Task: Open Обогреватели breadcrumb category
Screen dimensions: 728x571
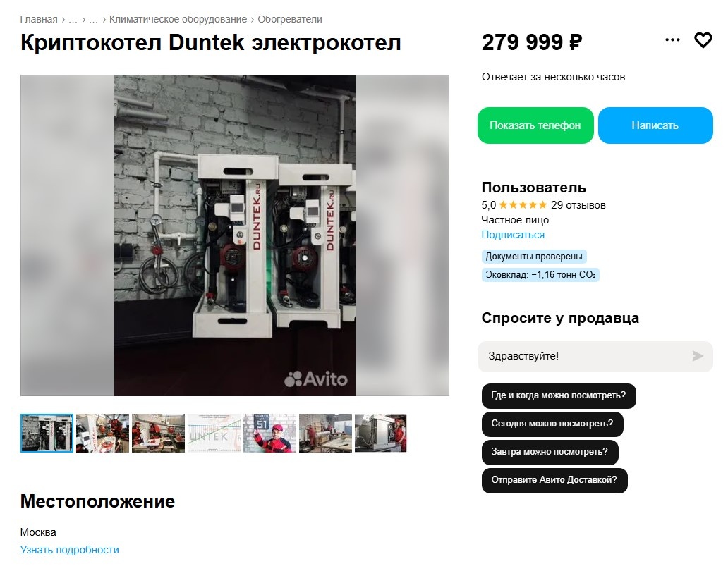Action: 290,19
